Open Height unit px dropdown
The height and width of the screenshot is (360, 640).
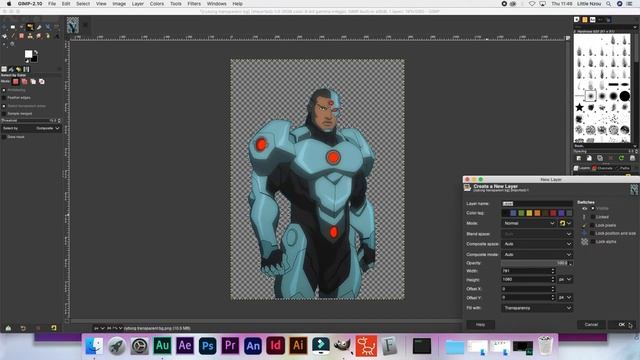point(565,280)
